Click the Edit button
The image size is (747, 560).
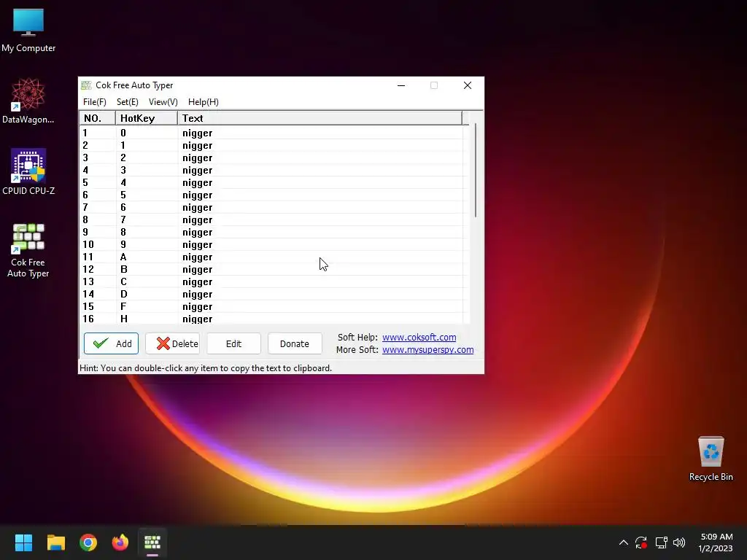[233, 343]
